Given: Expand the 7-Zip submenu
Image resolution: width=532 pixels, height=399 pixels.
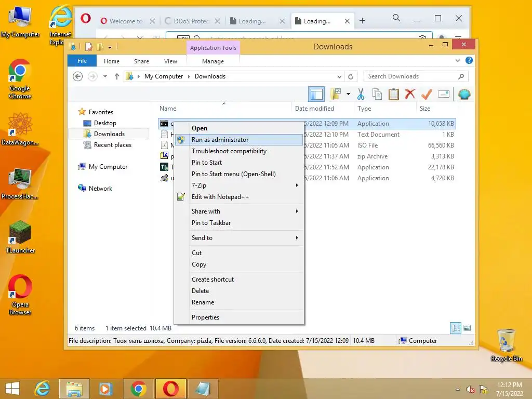Looking at the screenshot, I should 239,185.
